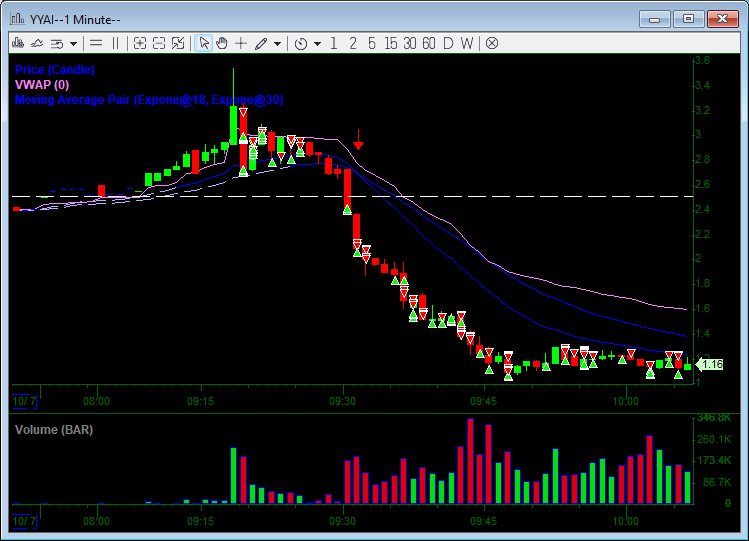Expand dropdown arrow next to settings list icon
Screen dimensions: 749x541
point(74,44)
